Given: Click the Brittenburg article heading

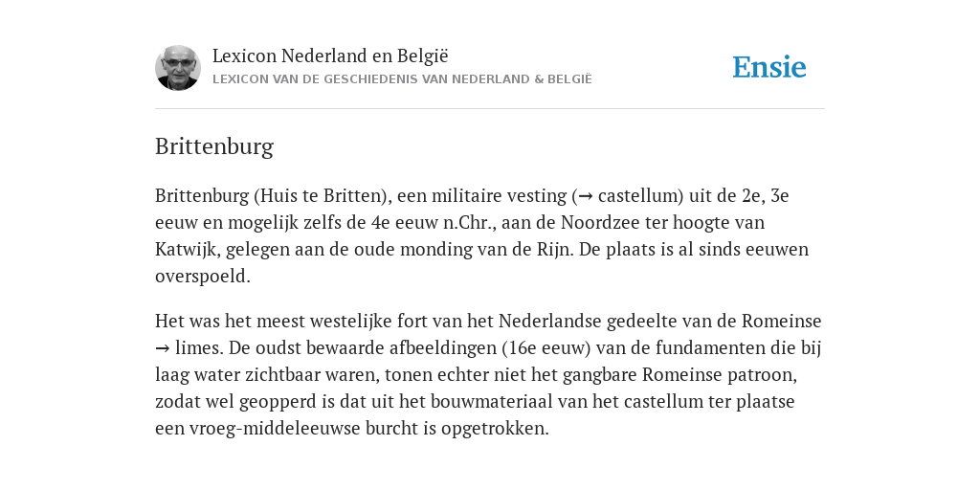Looking at the screenshot, I should click(x=214, y=146).
